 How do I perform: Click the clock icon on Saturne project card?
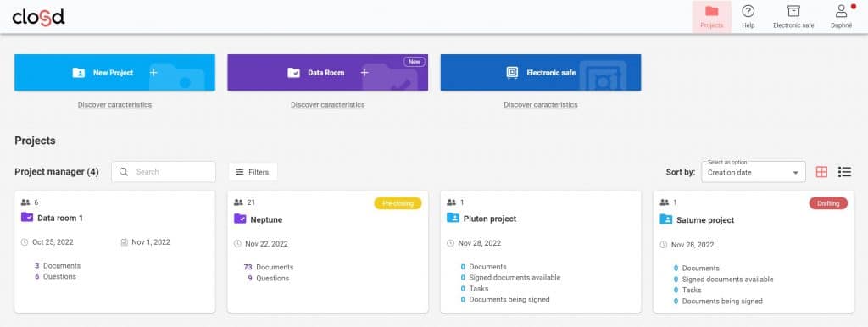click(664, 245)
